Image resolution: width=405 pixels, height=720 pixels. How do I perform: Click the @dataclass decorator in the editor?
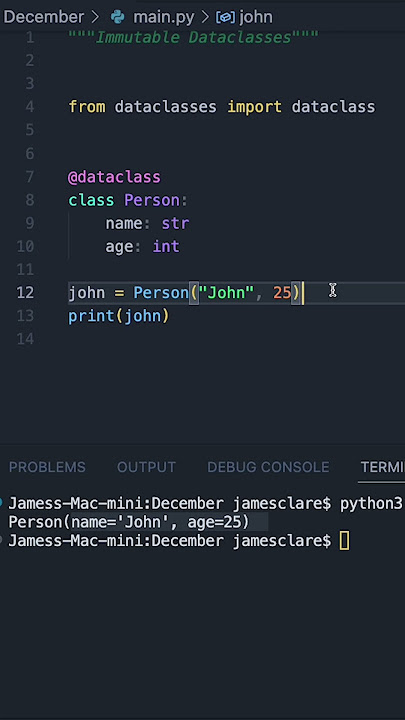(x=114, y=177)
